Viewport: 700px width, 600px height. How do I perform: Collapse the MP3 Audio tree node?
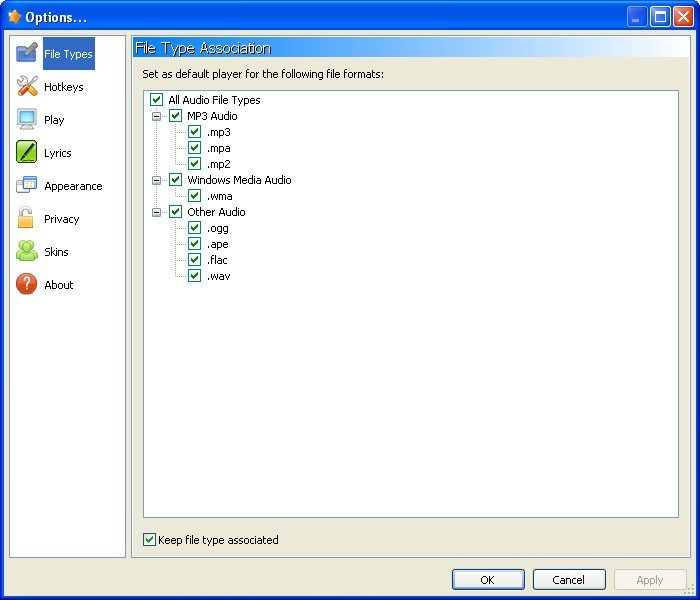(156, 117)
